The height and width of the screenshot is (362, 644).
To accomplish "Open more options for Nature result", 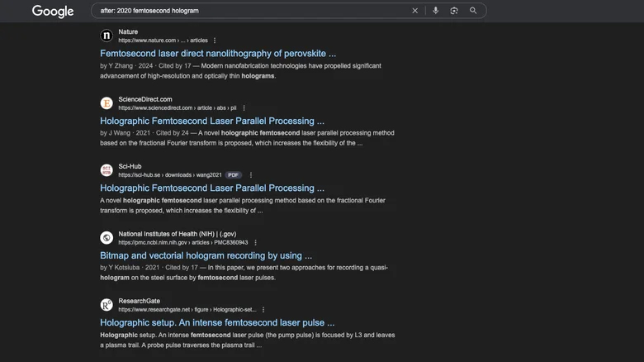I will [x=215, y=40].
